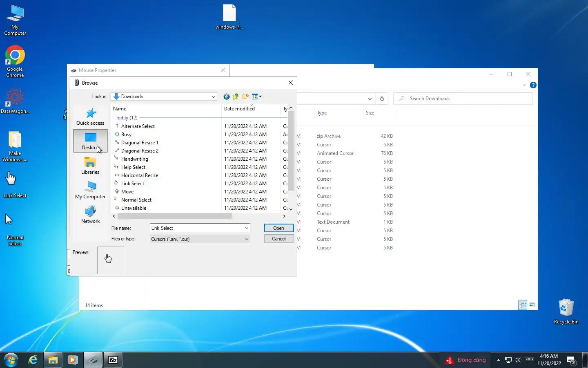Open File Explorer from taskbar

pyautogui.click(x=53, y=360)
